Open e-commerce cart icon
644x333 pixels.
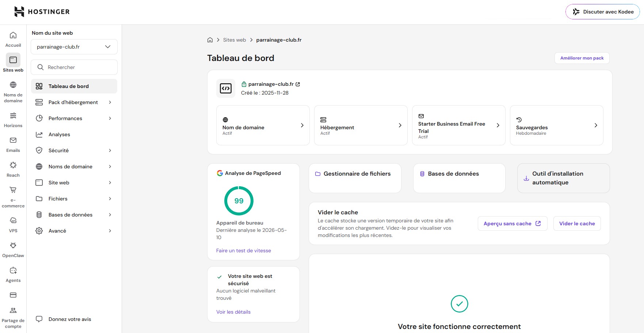(x=13, y=190)
